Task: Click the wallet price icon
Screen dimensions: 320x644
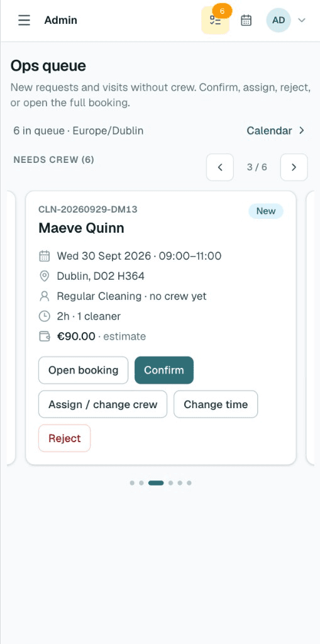Action: [45, 337]
